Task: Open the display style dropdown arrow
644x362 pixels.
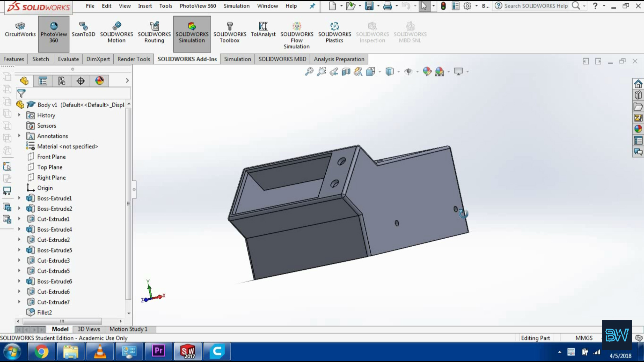Action: click(398, 71)
